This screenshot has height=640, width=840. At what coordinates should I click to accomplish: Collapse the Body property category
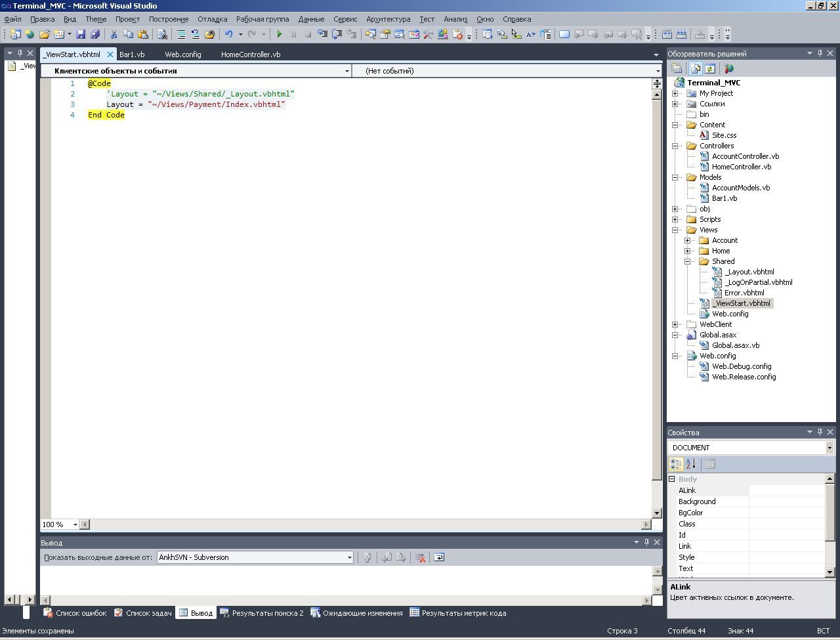point(671,479)
